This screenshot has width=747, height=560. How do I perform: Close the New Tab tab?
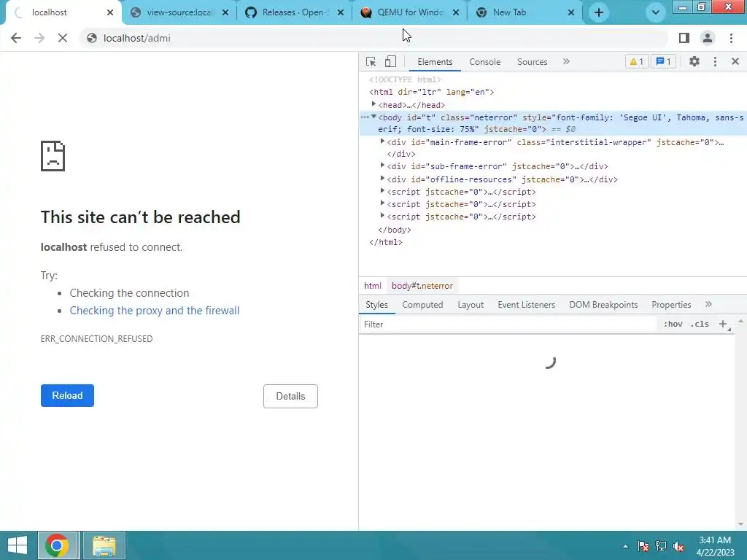pos(571,12)
